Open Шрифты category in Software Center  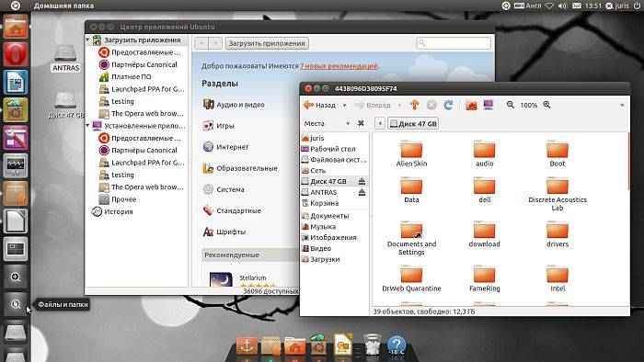[x=224, y=232]
